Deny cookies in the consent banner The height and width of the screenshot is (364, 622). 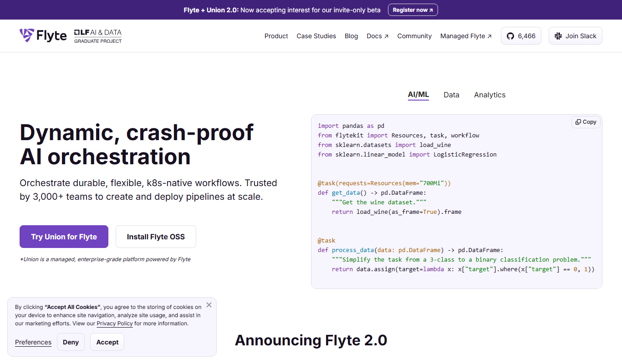point(71,342)
